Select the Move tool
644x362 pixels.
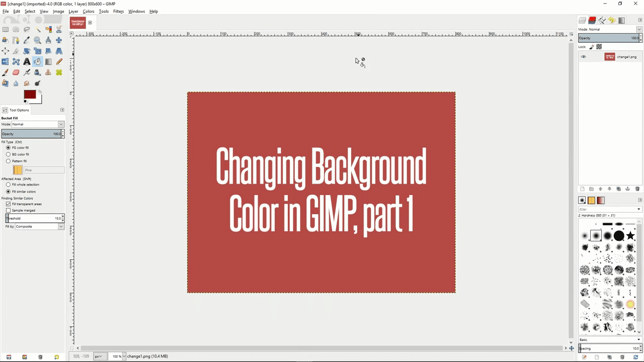click(x=59, y=40)
